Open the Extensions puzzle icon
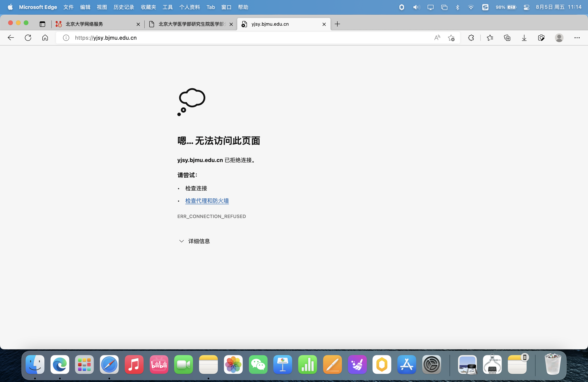The height and width of the screenshot is (382, 588). tap(471, 38)
